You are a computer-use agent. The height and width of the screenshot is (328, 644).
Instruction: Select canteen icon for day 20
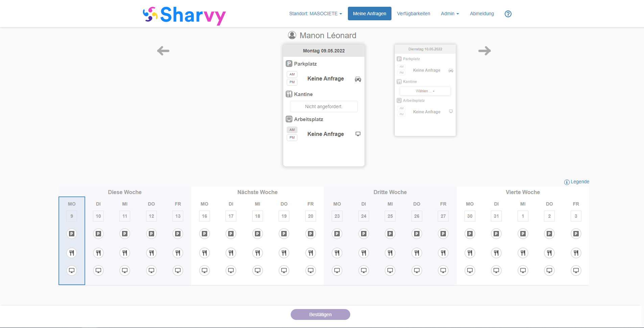311,253
